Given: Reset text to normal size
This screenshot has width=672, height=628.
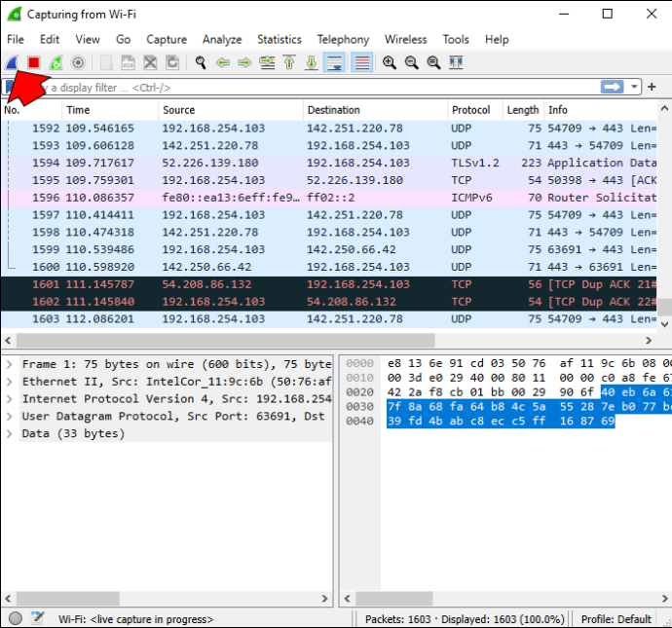Looking at the screenshot, I should [433, 63].
